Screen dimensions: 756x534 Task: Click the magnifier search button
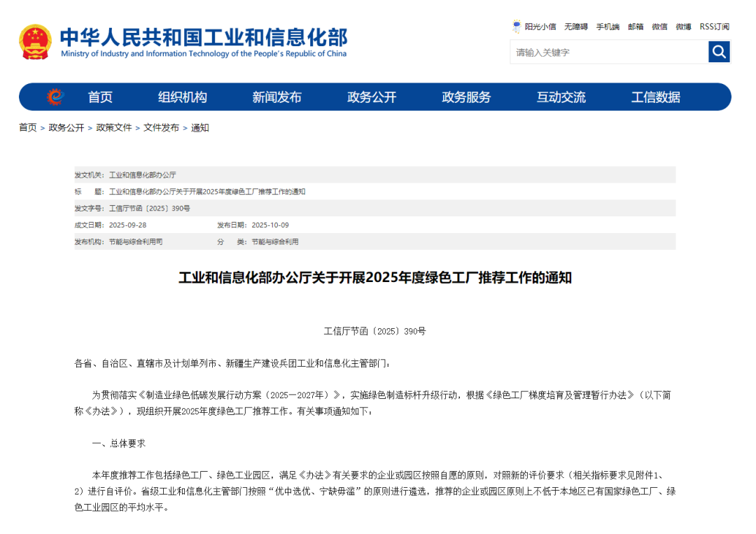[719, 52]
